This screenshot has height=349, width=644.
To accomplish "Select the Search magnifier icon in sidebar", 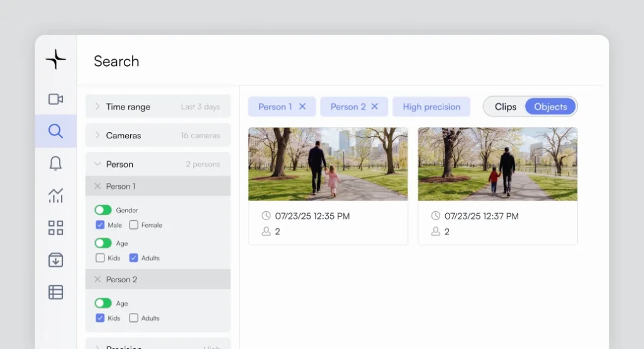I will [56, 131].
